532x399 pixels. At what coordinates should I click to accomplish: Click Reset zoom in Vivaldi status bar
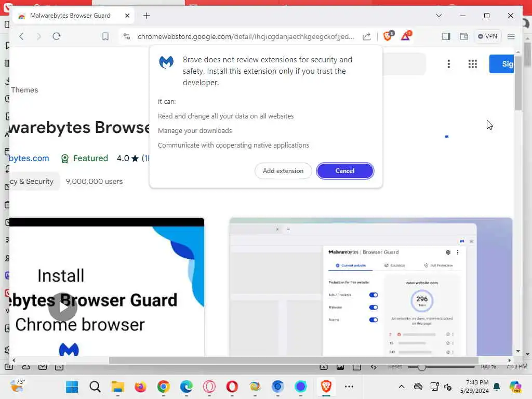(x=395, y=367)
